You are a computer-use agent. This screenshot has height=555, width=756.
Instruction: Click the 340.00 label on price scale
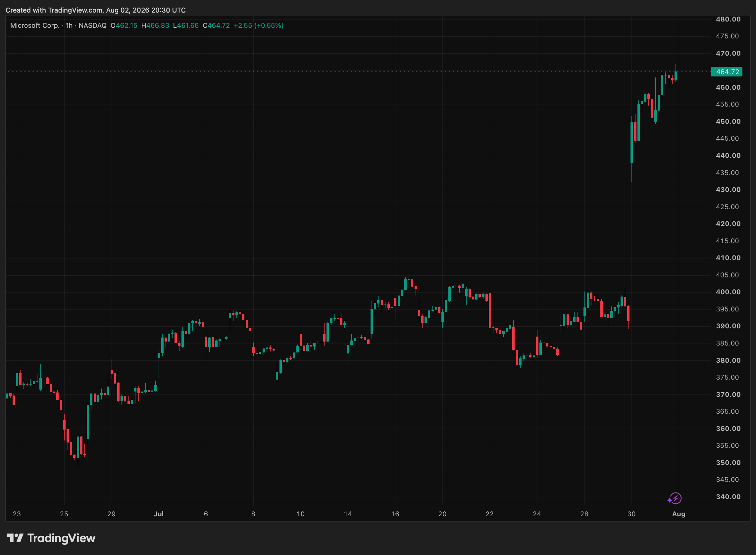coord(728,496)
